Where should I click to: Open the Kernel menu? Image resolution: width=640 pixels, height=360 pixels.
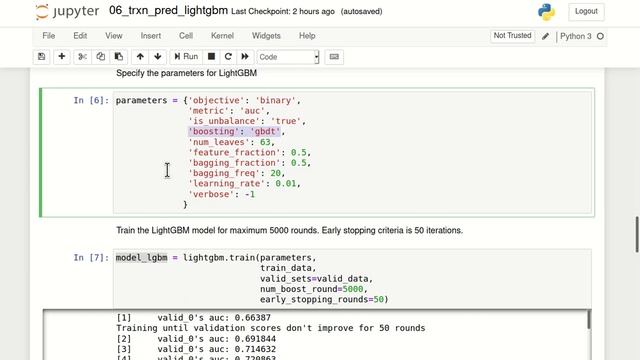222,36
